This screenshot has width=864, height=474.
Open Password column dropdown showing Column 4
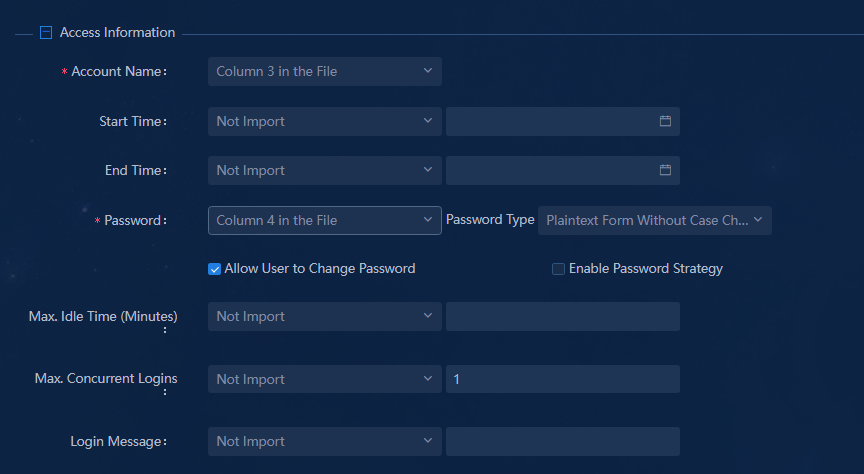coord(325,220)
